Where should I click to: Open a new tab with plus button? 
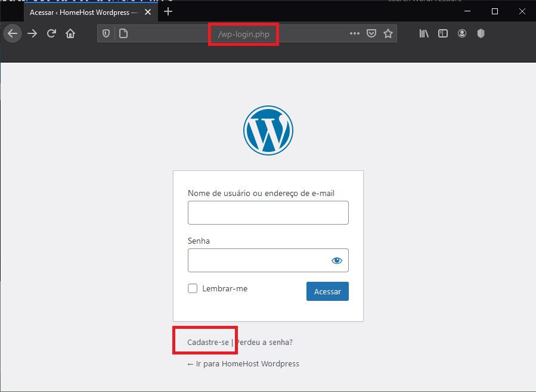click(168, 12)
